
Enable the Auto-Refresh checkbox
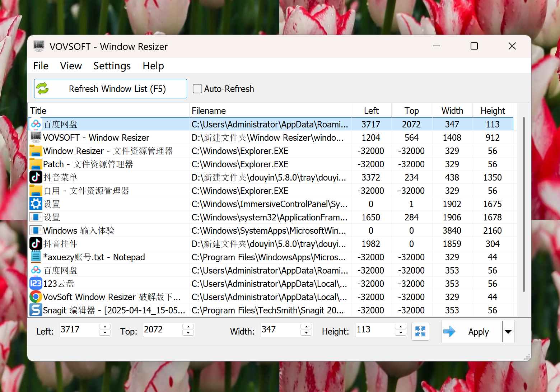tap(197, 89)
